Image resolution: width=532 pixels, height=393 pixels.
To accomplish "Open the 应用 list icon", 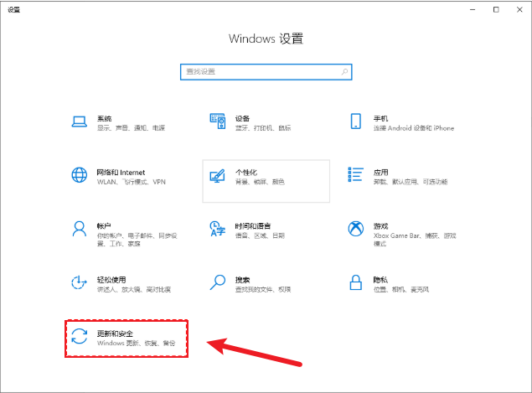I will 355,174.
